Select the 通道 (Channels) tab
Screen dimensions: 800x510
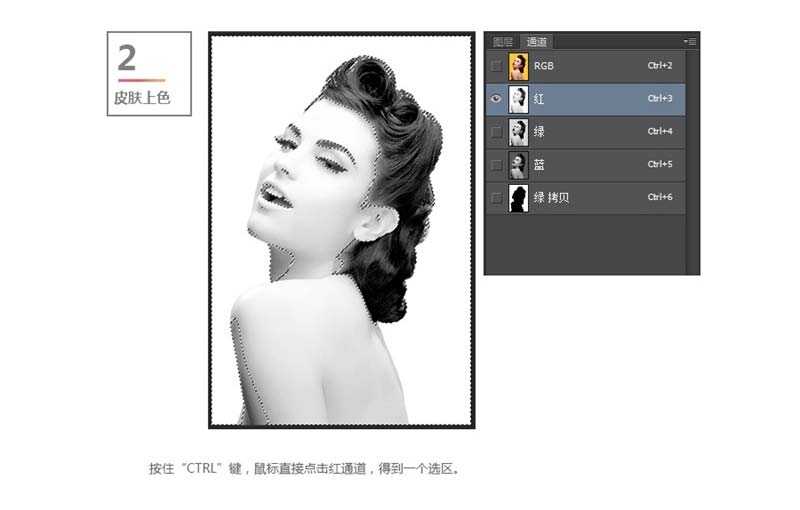[x=537, y=42]
